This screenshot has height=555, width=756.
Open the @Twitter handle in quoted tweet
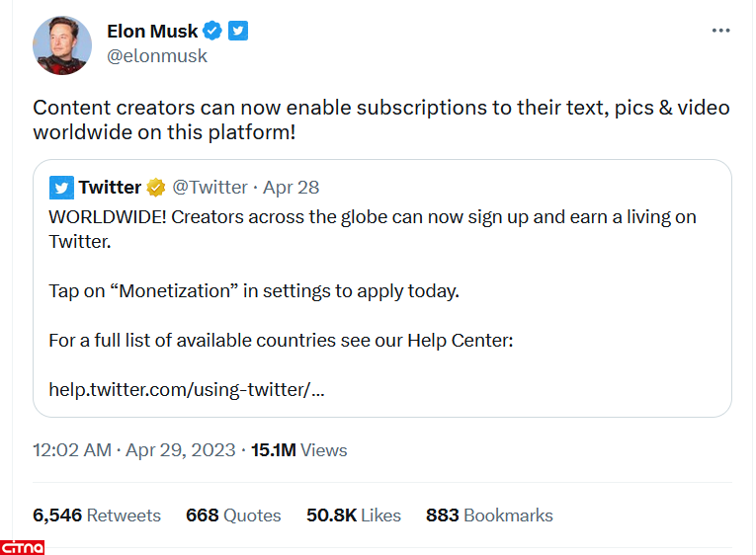point(210,187)
